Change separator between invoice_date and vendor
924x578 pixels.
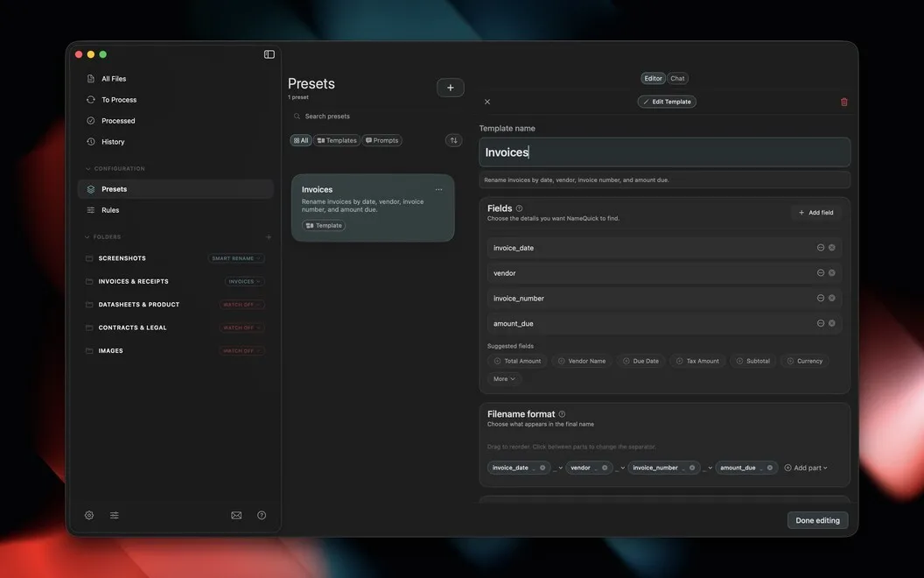(x=556, y=468)
